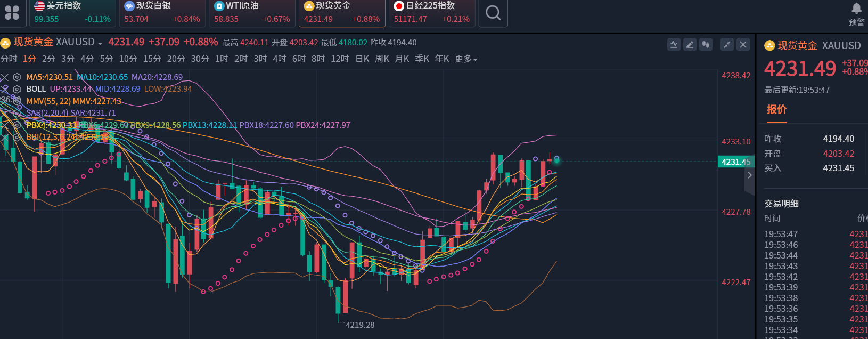Switch to the 15分 timeframe tab

pos(152,59)
